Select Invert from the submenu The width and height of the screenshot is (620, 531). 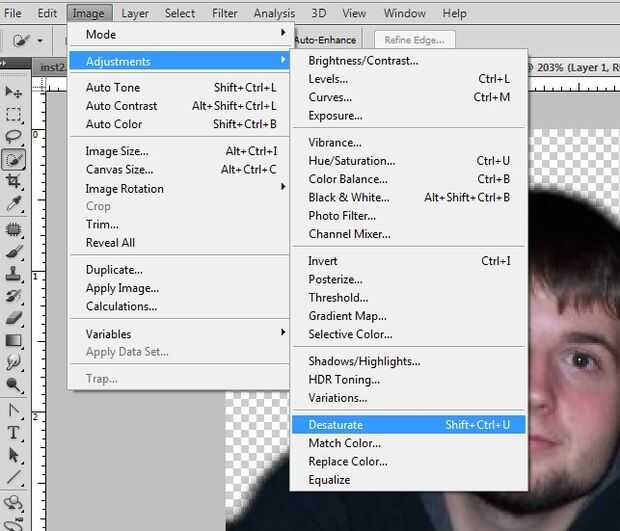[408, 261]
